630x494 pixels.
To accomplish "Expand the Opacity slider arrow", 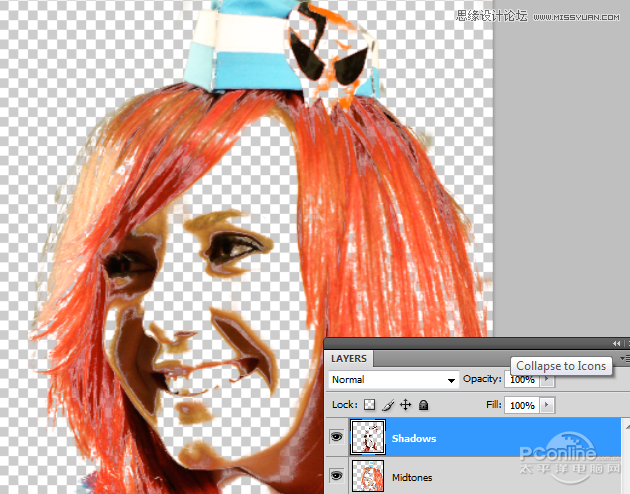I will (x=546, y=380).
